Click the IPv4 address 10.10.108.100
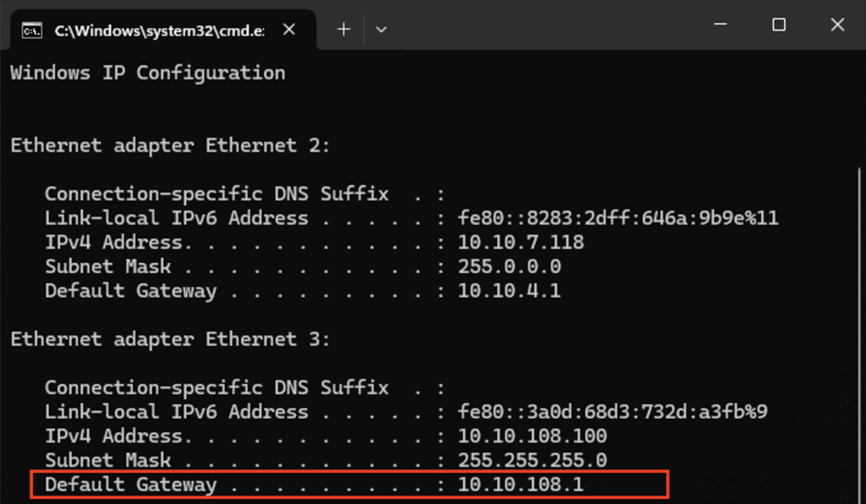 point(532,437)
